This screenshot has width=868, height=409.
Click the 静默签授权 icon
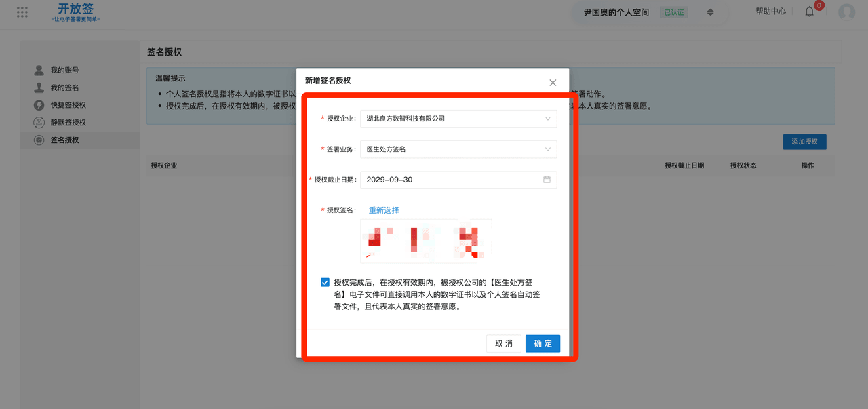39,123
